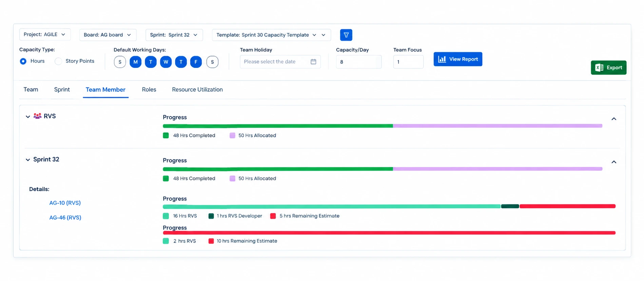Toggle first T (Tuesday) working day

151,62
